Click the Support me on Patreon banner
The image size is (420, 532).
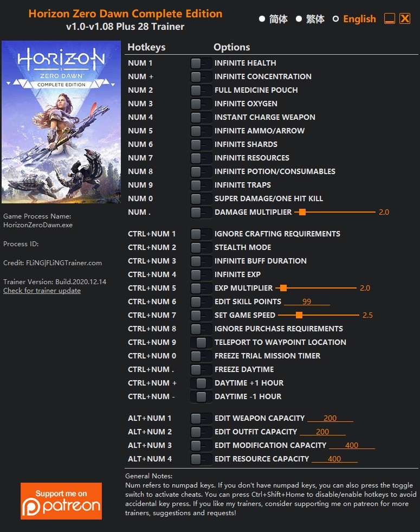tap(61, 501)
